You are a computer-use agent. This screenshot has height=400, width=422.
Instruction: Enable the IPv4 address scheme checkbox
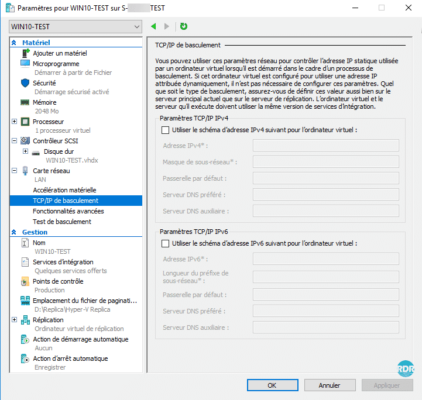click(x=165, y=130)
